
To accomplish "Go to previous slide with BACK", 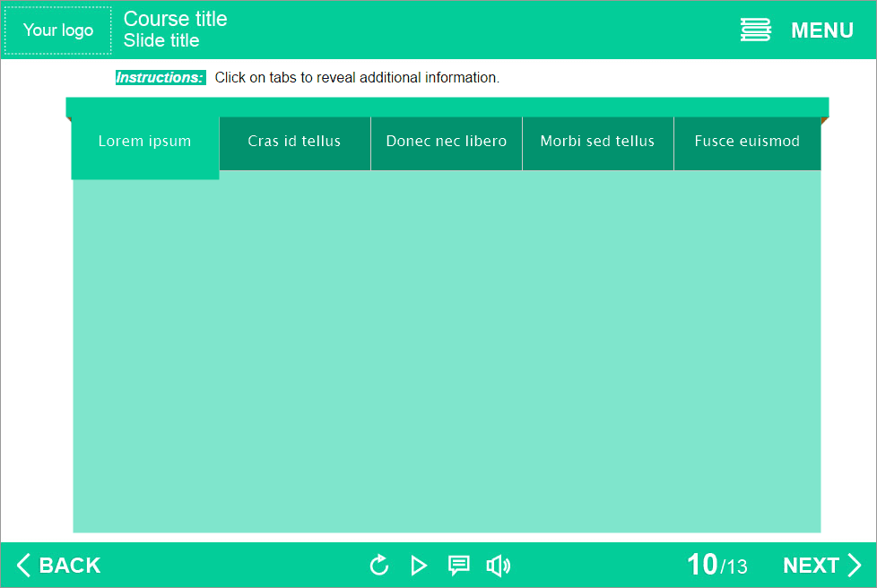I will click(59, 566).
